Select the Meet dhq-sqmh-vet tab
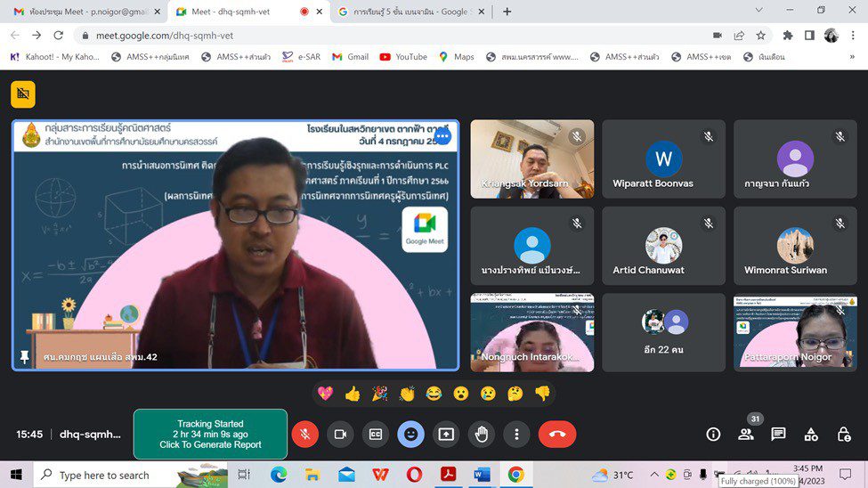This screenshot has width=868, height=488. click(x=249, y=11)
